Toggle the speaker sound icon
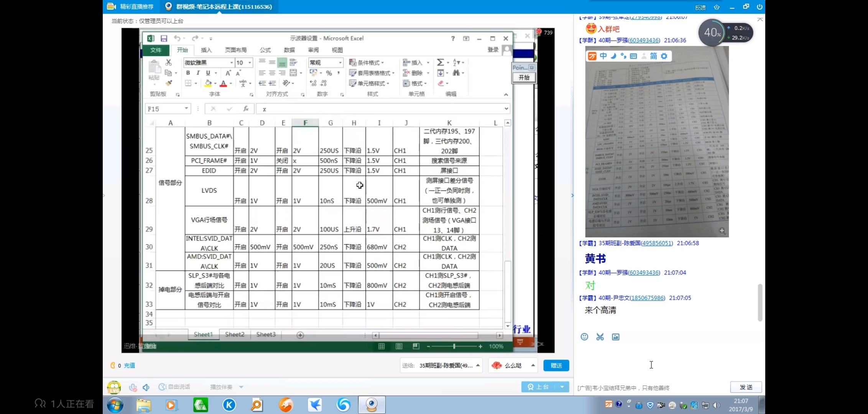This screenshot has width=868, height=414. pos(146,387)
